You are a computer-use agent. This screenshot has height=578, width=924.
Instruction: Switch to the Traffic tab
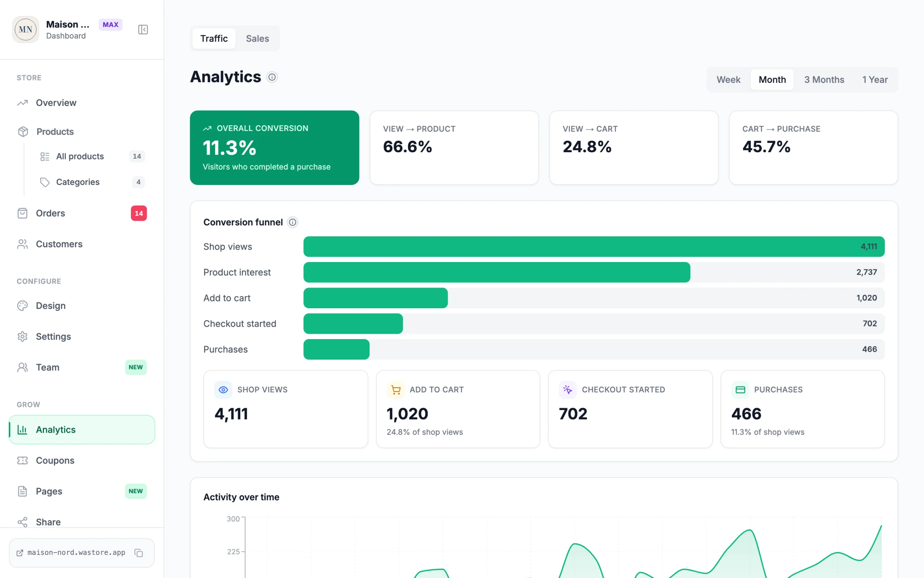[214, 39]
